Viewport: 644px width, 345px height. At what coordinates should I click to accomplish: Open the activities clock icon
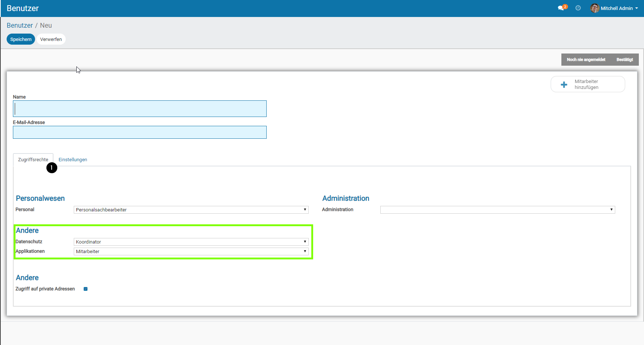pyautogui.click(x=578, y=8)
